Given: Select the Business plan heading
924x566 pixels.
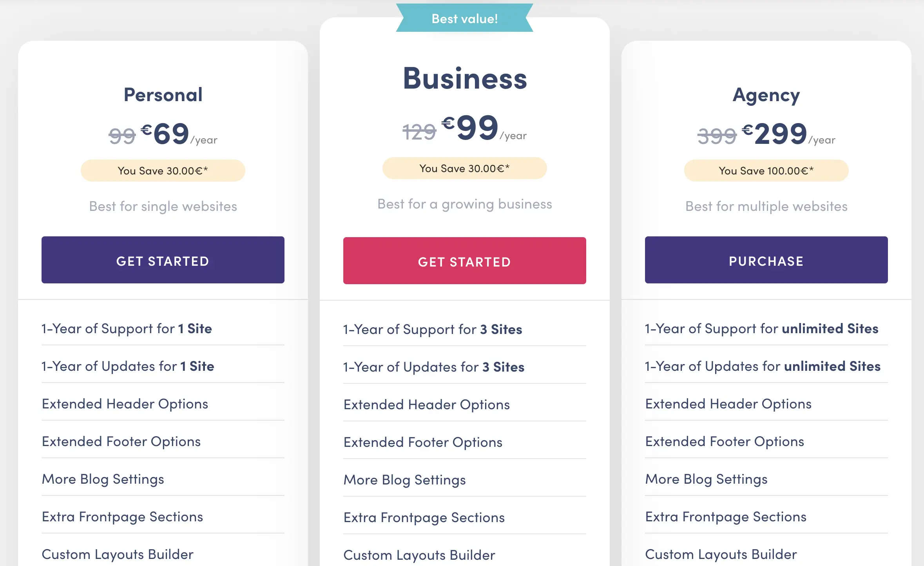Looking at the screenshot, I should coord(465,78).
